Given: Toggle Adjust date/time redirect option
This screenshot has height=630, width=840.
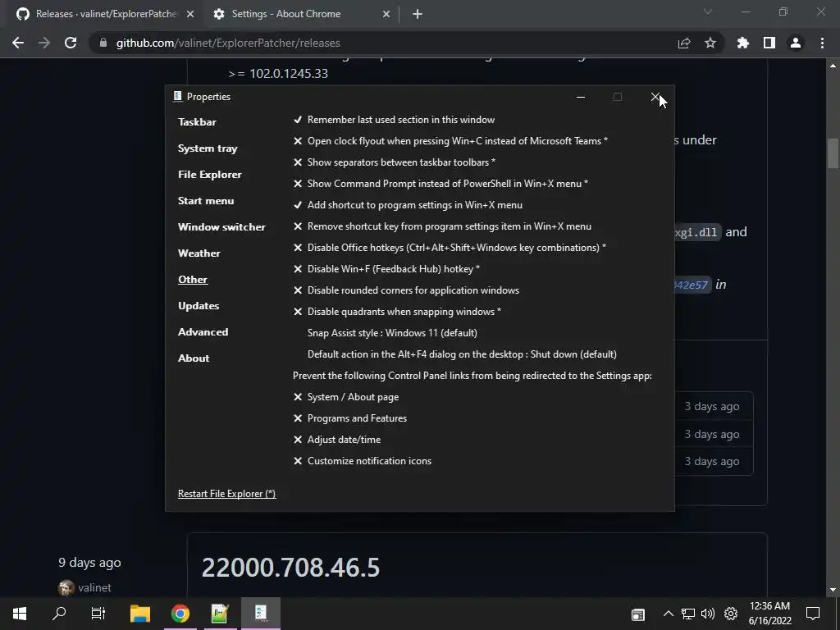Looking at the screenshot, I should (337, 440).
